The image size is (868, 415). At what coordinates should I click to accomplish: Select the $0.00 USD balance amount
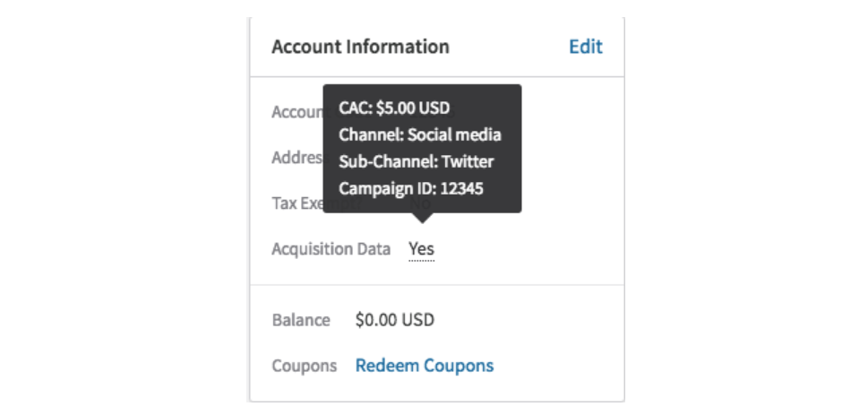(x=394, y=320)
